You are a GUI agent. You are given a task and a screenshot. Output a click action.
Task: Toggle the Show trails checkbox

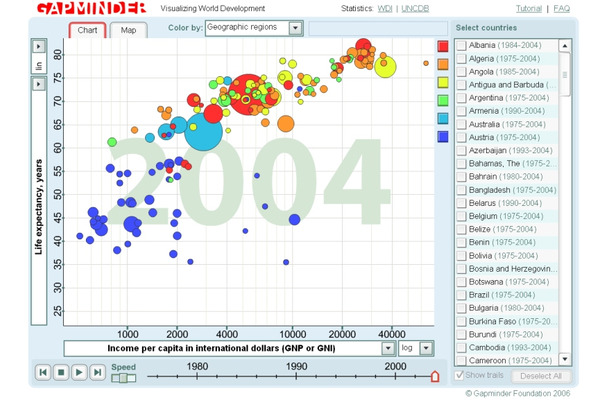tap(459, 375)
